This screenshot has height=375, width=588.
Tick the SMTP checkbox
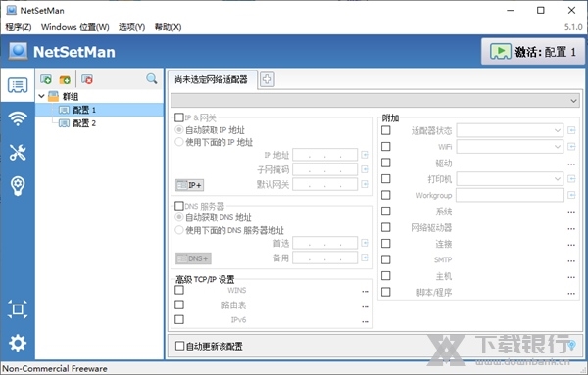click(385, 259)
